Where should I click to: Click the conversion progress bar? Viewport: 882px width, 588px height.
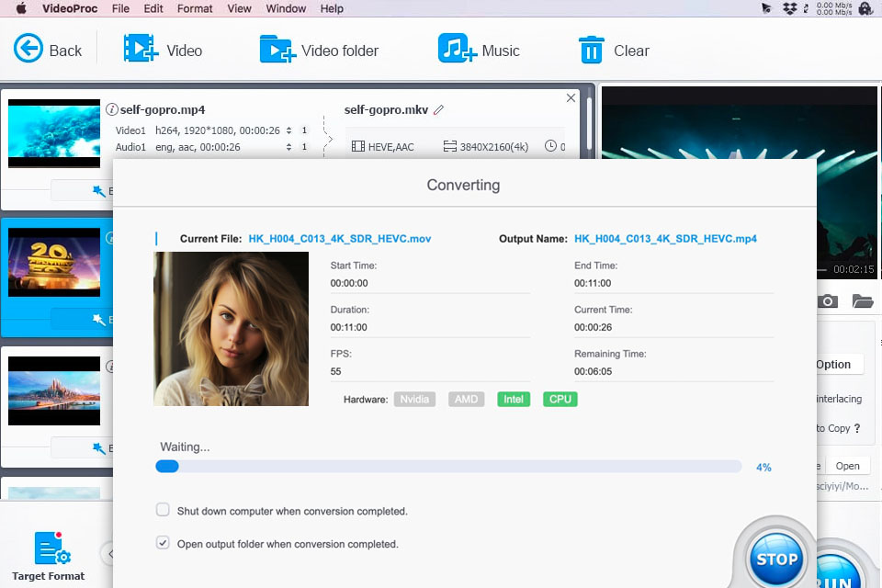click(448, 467)
